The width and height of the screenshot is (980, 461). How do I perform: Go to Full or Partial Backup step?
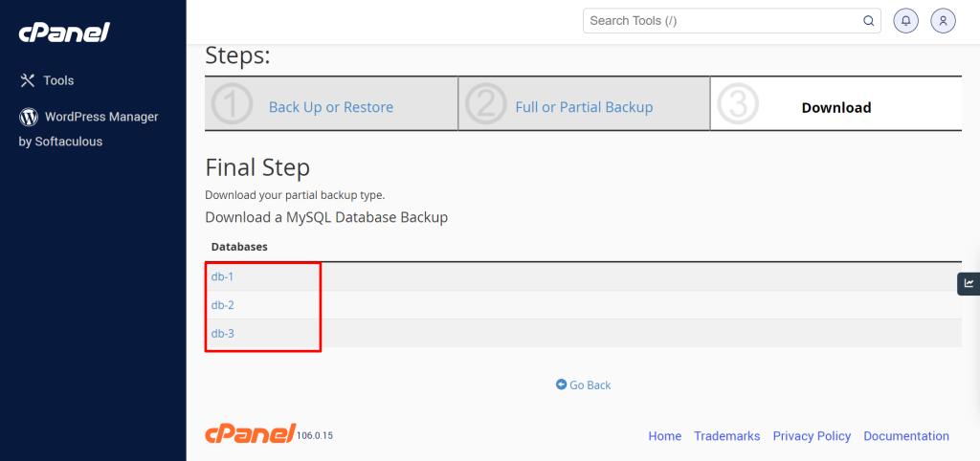584,107
